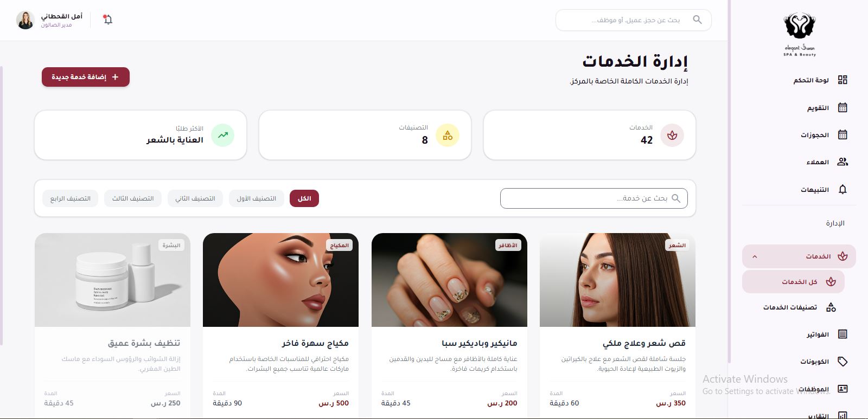Click the service categories icon تصنيفات الخدمات
Image resolution: width=868 pixels, height=419 pixels.
(831, 307)
